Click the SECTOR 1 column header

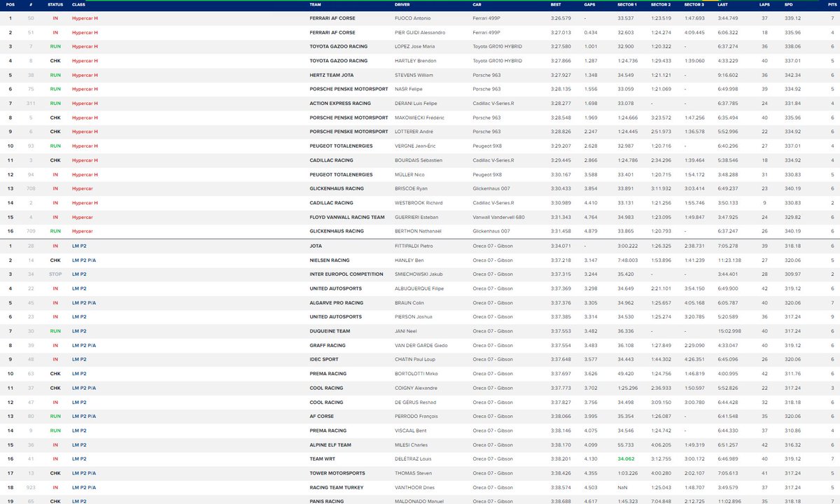626,4
